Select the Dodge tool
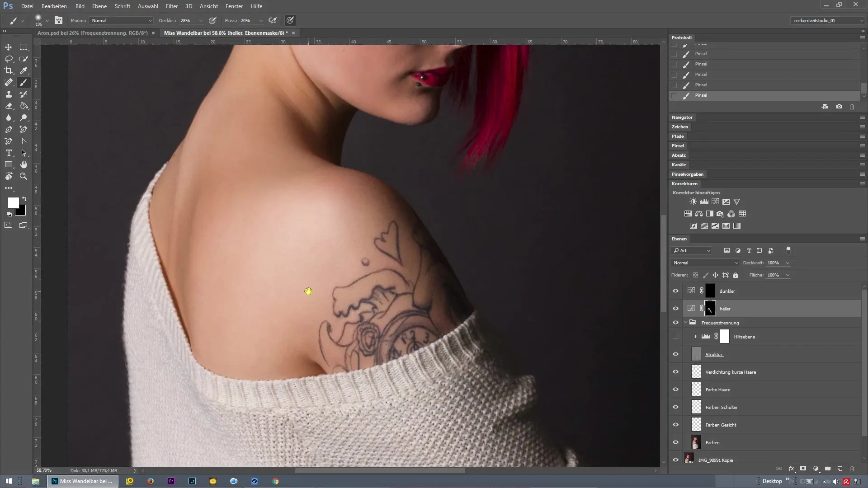This screenshot has width=868, height=488. [x=24, y=117]
